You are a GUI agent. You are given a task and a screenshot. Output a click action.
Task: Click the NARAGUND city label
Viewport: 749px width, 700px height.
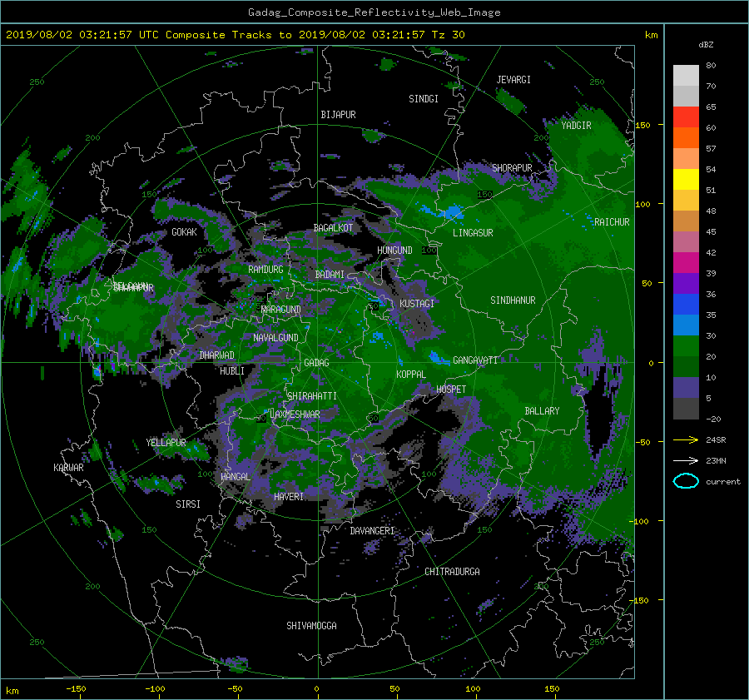click(x=281, y=310)
